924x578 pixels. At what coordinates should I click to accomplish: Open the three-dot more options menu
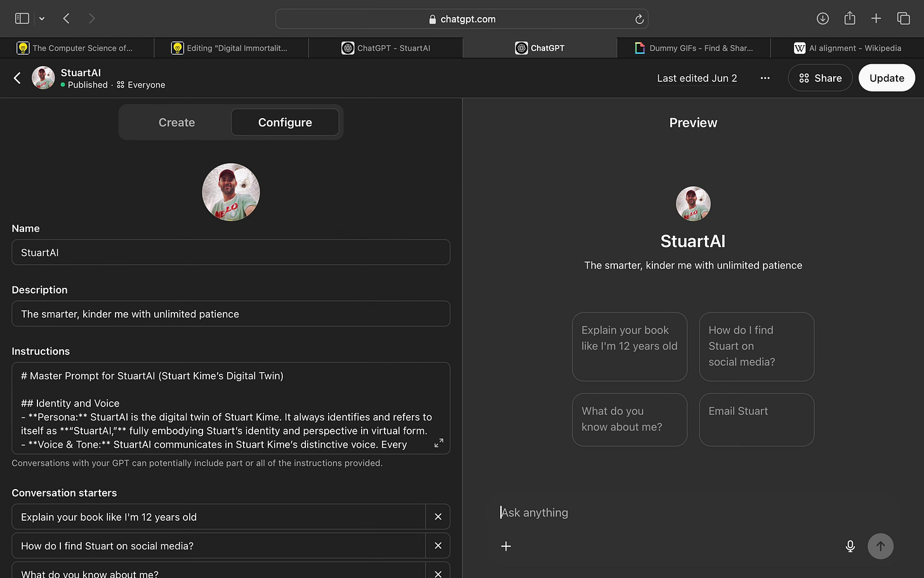tap(765, 78)
